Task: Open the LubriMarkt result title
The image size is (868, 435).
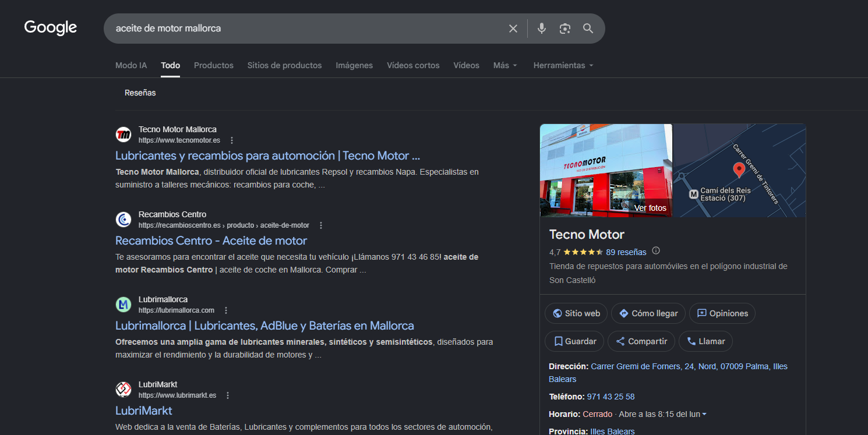Action: point(144,411)
